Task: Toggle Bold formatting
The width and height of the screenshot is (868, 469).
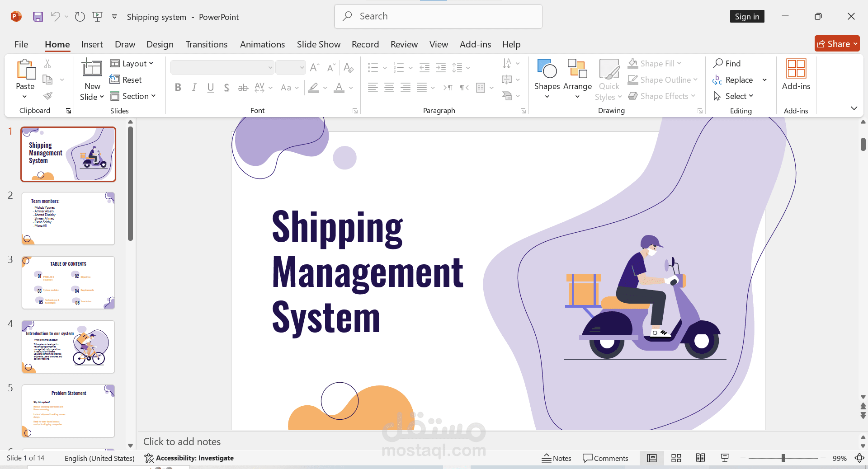Action: [178, 88]
